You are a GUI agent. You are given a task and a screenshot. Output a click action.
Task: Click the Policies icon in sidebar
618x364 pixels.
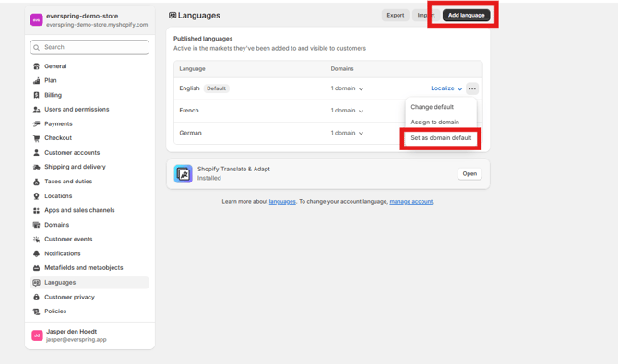coord(36,311)
